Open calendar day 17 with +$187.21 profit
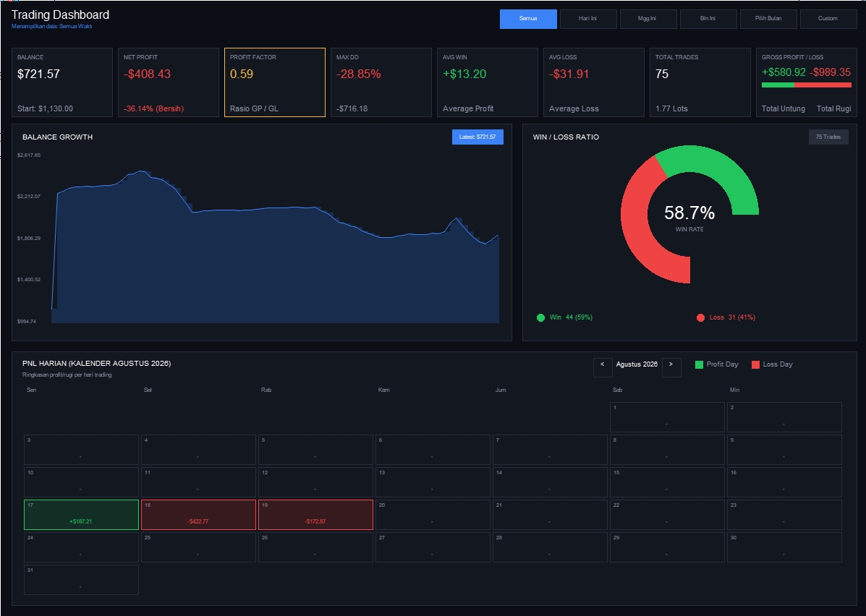The width and height of the screenshot is (866, 616). click(81, 515)
